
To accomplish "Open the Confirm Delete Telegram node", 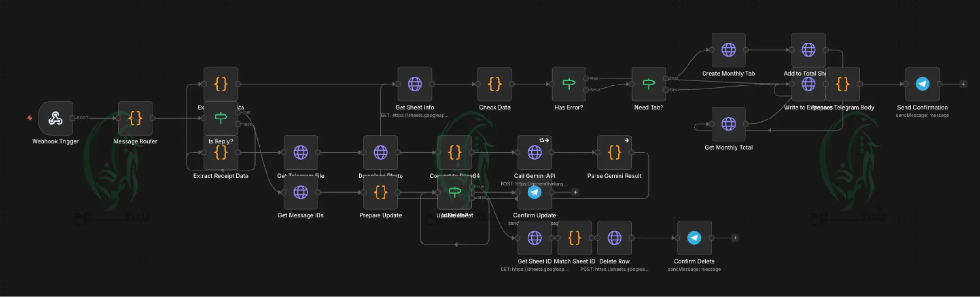I will coord(694,238).
